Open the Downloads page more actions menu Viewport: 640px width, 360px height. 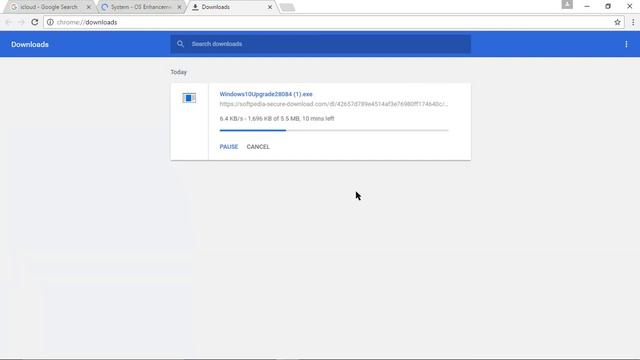coord(626,44)
